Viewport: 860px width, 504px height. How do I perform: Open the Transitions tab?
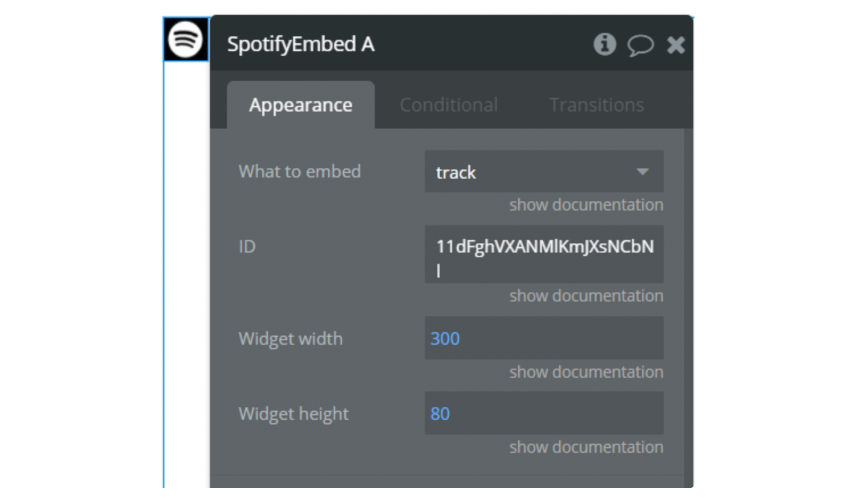pyautogui.click(x=596, y=105)
